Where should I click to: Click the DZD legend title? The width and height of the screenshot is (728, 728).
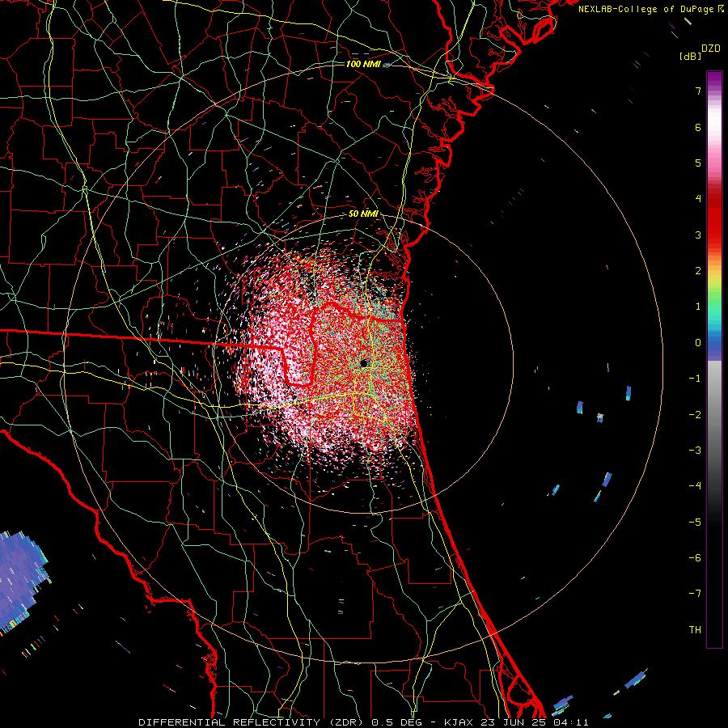[711, 49]
